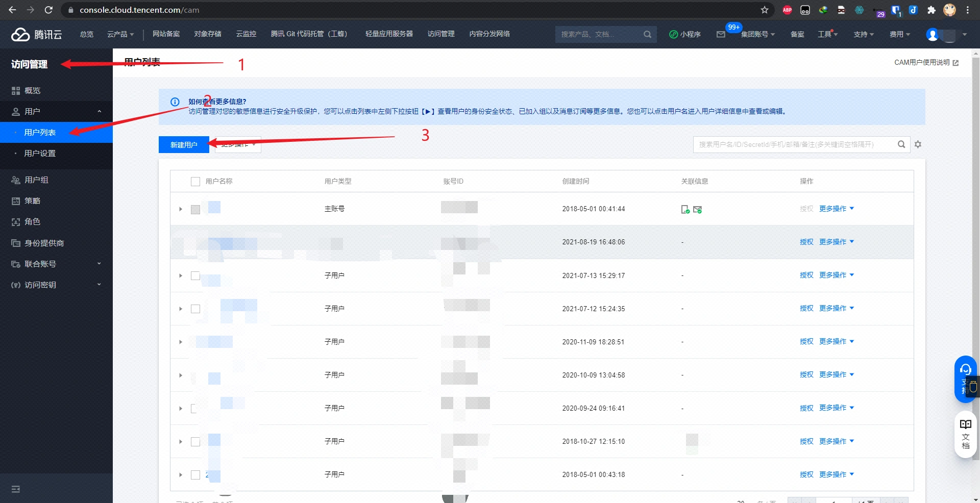
Task: Expand row created 2020-10-09 13:04:58
Action: 181,375
